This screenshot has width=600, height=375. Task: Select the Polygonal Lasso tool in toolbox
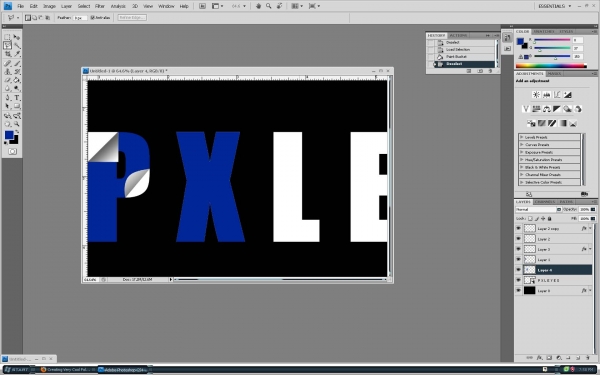tap(7, 46)
